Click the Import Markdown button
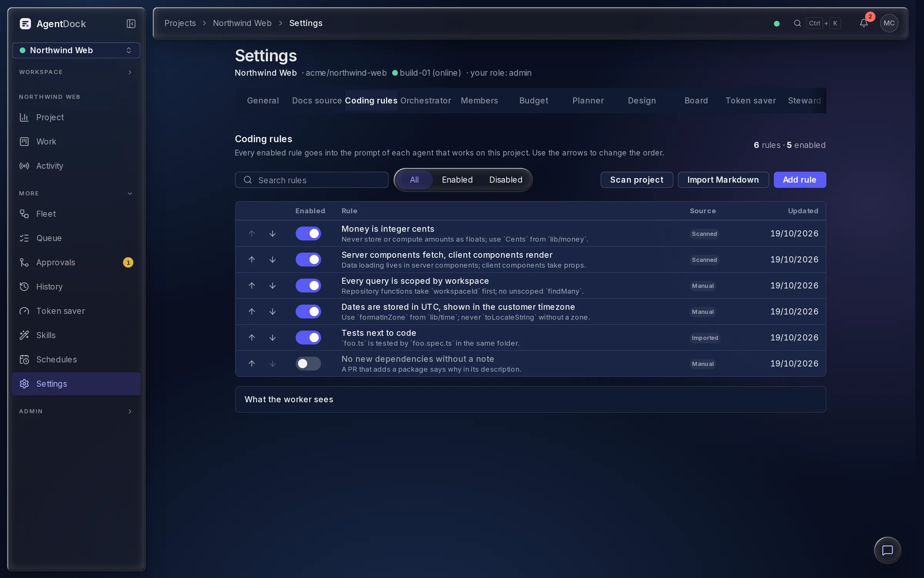Image resolution: width=924 pixels, height=578 pixels. tap(723, 180)
